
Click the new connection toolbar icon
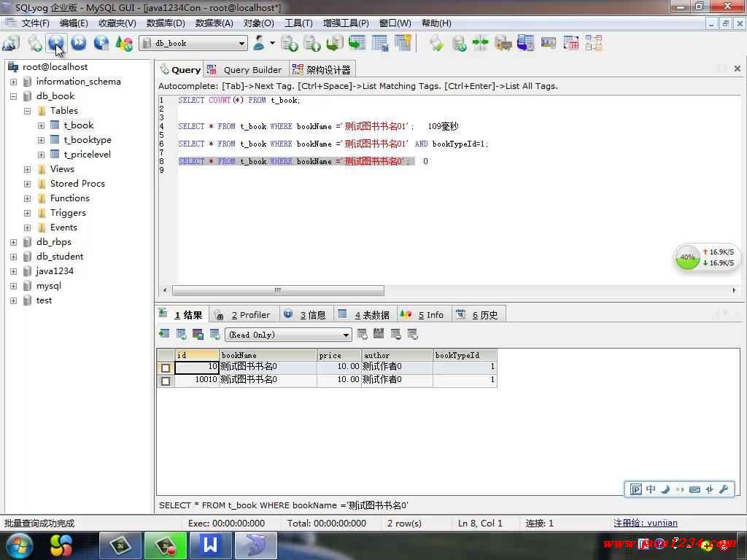tap(11, 43)
